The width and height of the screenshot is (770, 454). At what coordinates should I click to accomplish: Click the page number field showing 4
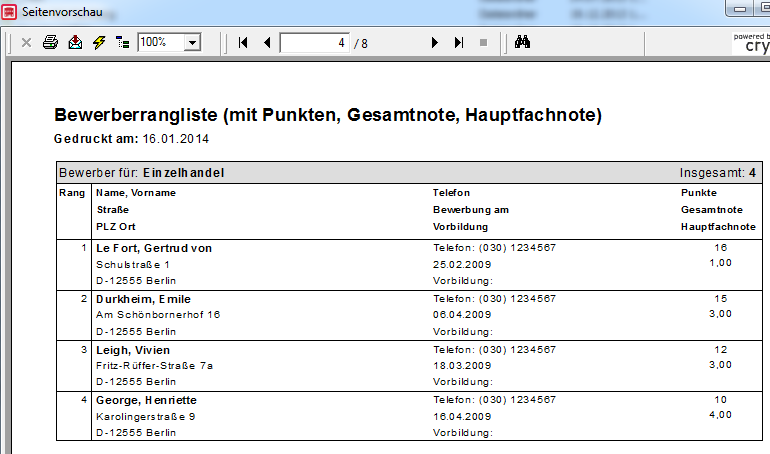315,43
